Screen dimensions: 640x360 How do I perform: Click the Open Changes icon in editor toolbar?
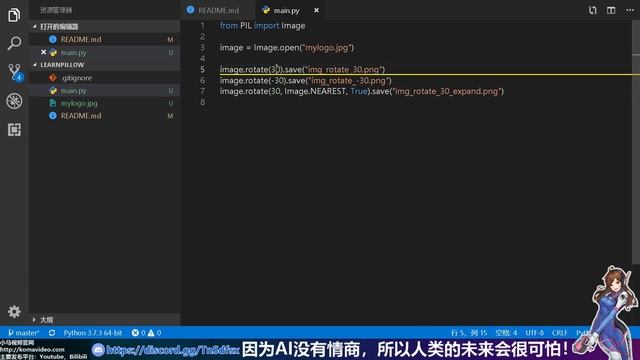click(x=592, y=10)
